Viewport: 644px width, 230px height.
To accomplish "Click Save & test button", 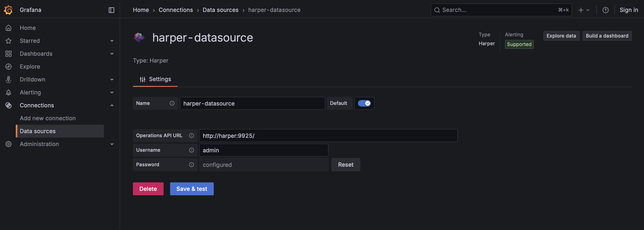I will pyautogui.click(x=192, y=189).
